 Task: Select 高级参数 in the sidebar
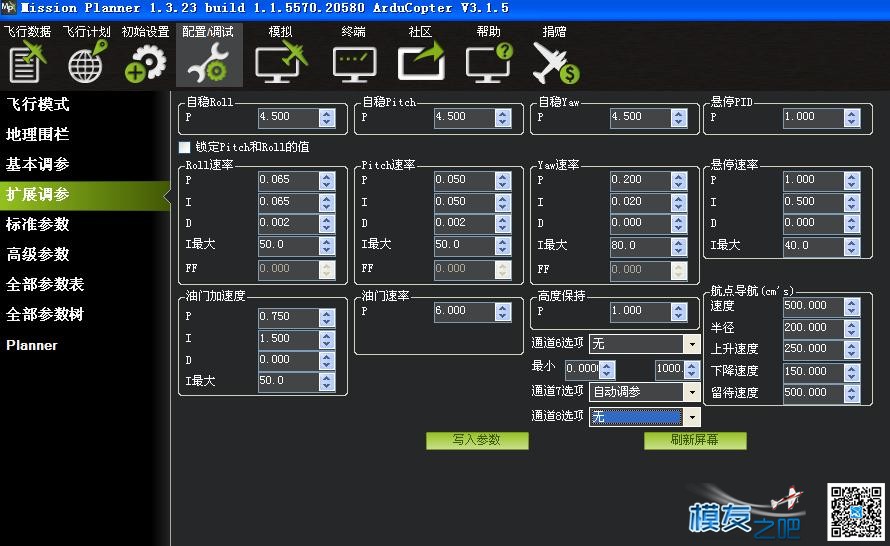pos(37,254)
